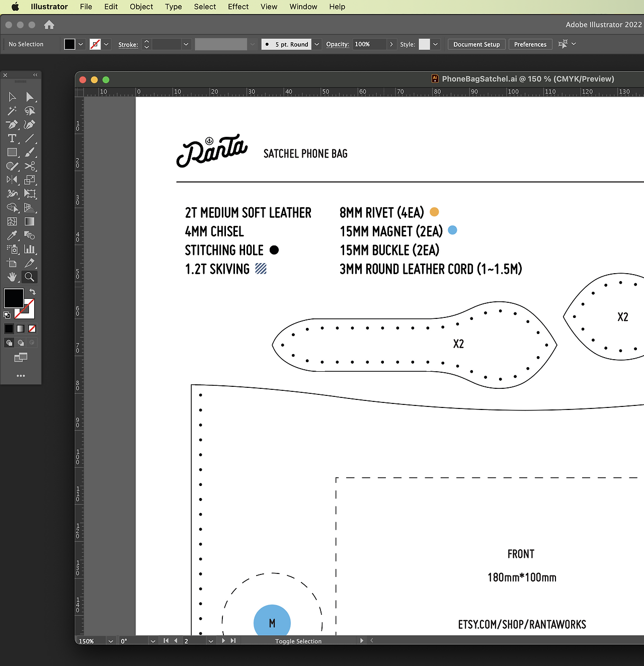Open the brush definition dropdown
Image resolution: width=644 pixels, height=666 pixels.
pos(317,44)
